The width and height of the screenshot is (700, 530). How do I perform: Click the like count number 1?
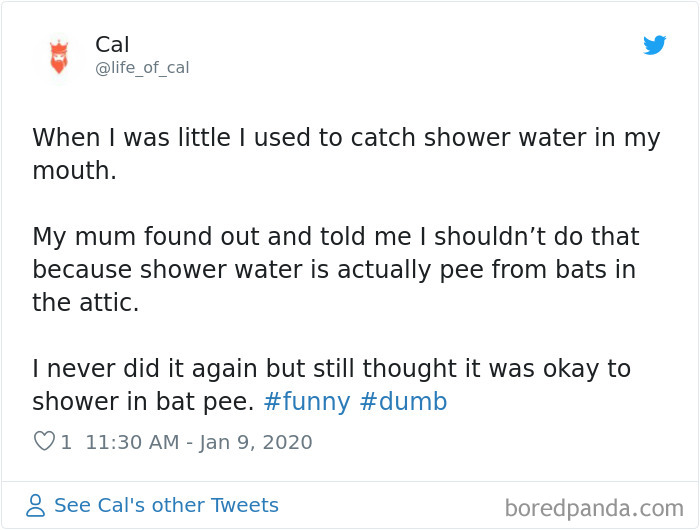click(x=66, y=441)
